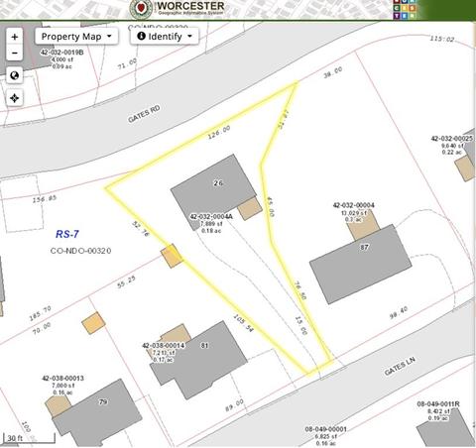Click parcel label 42-032-0019B
Viewport: 476px width, 448px height.
(x=62, y=53)
